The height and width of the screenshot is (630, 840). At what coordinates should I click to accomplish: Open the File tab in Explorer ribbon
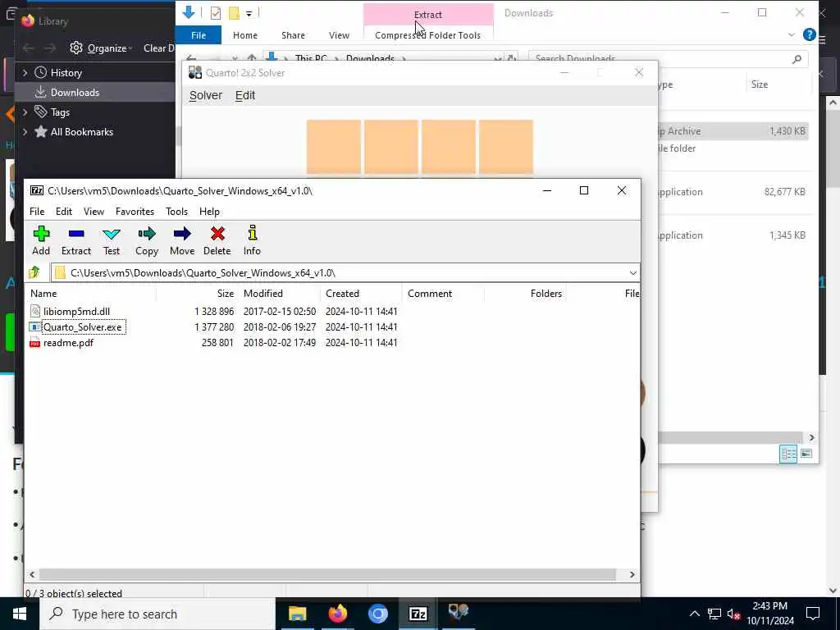(x=199, y=35)
